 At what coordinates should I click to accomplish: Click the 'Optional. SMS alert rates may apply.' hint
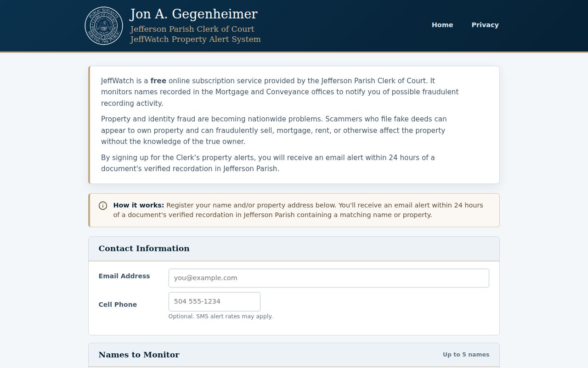click(x=220, y=316)
